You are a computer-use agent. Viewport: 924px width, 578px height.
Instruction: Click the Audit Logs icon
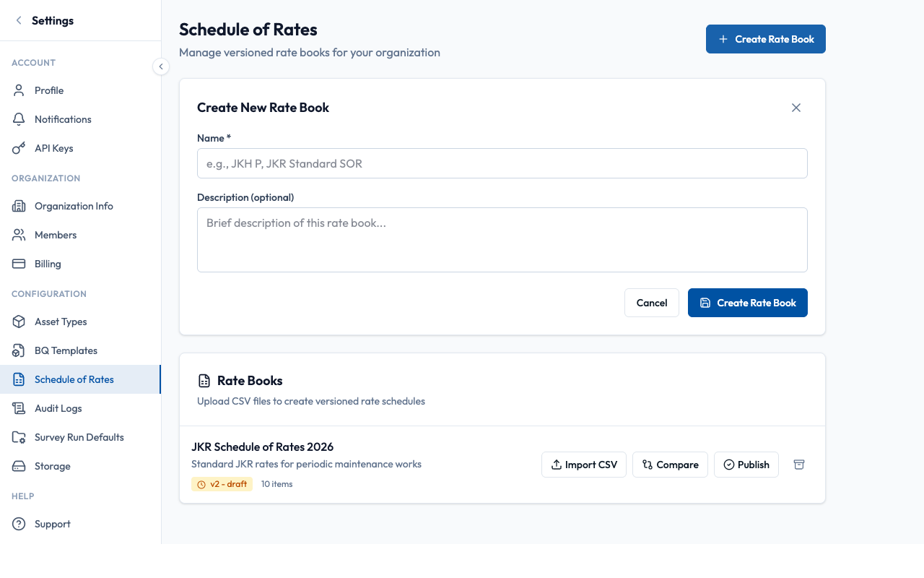point(19,408)
